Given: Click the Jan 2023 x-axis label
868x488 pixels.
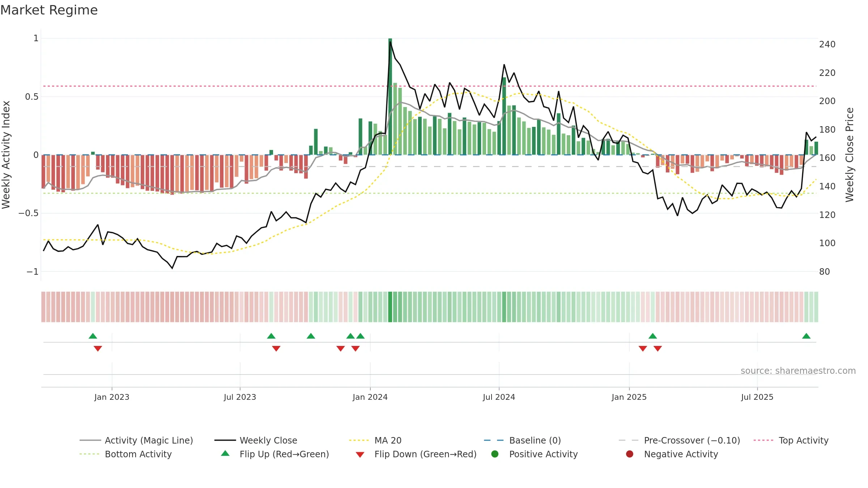Looking at the screenshot, I should pos(112,397).
